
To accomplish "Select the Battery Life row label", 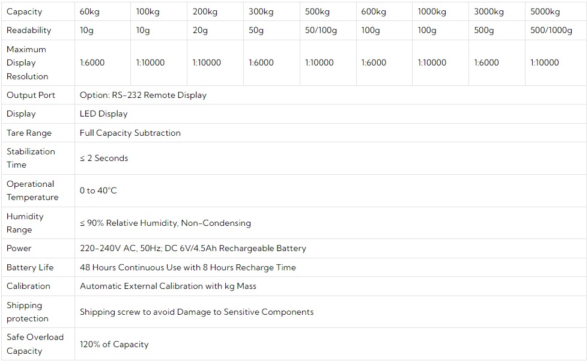I will (x=30, y=267).
